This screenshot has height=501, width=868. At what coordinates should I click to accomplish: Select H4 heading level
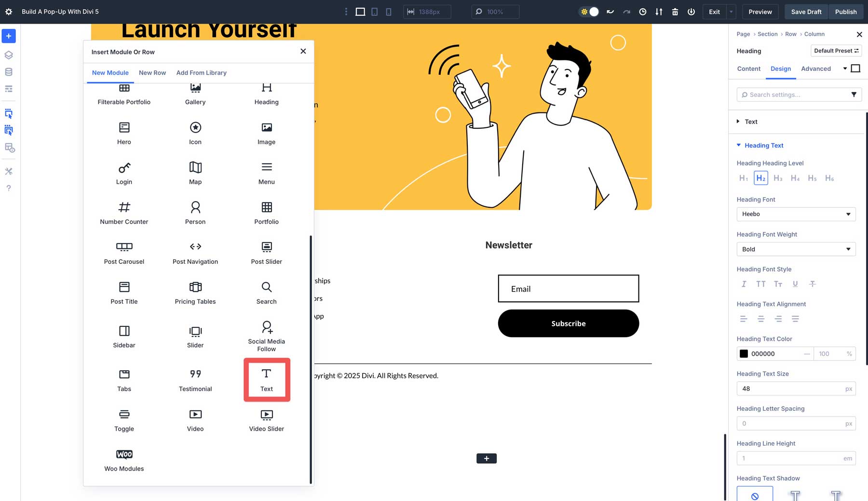tap(795, 178)
